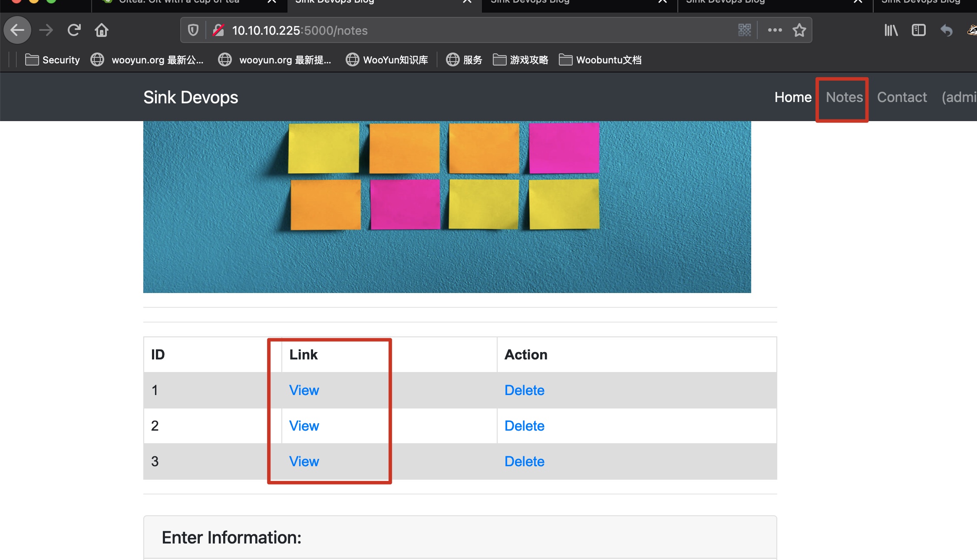Viewport: 977px width, 560px height.
Task: Expand the 游戏攻略 bookmarks folder
Action: point(521,60)
